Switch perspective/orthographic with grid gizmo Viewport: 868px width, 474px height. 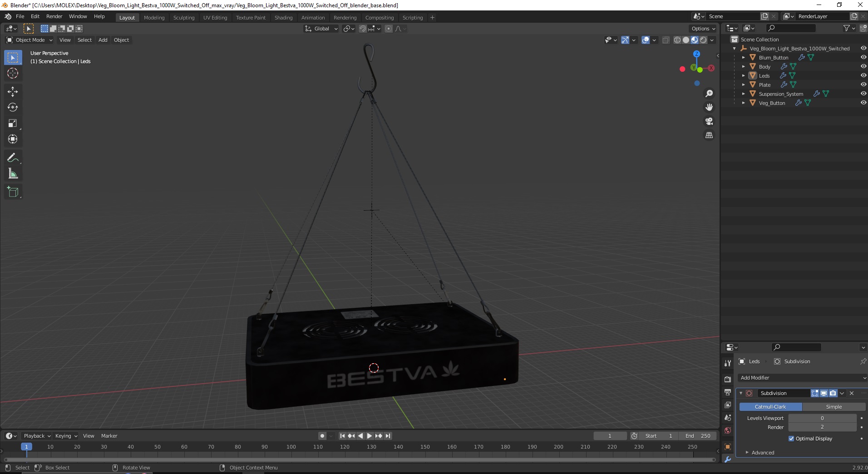tap(709, 135)
